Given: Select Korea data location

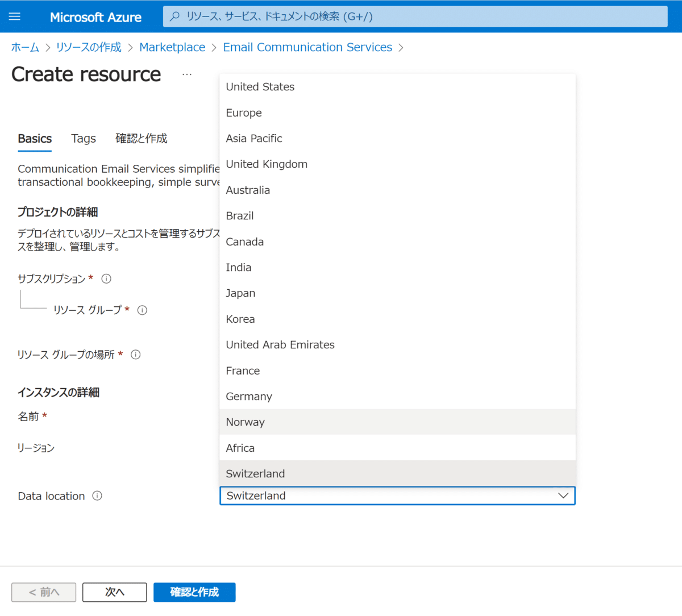Looking at the screenshot, I should [x=397, y=319].
